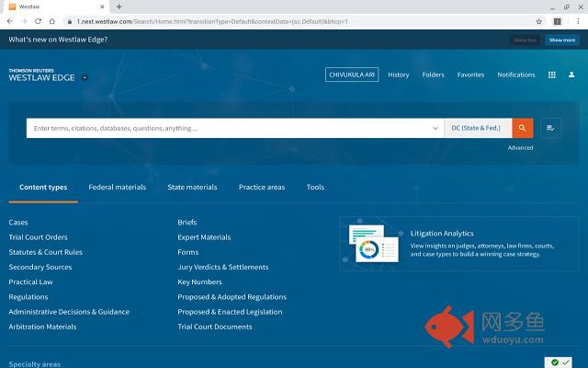Open Practical Law link

[x=30, y=282]
